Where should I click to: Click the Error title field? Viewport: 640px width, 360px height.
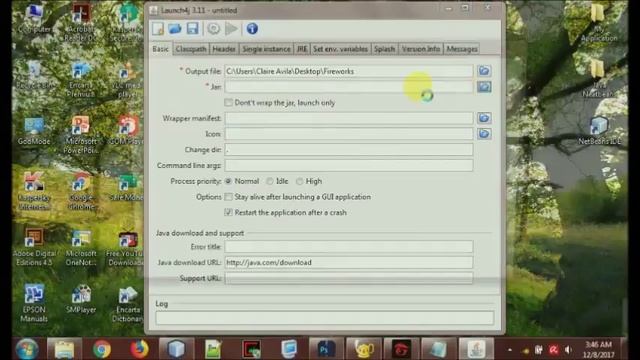pos(349,247)
